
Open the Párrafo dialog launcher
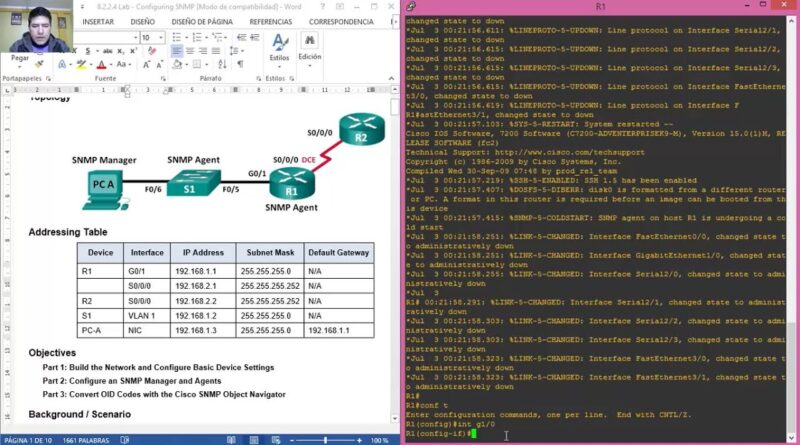[259, 79]
